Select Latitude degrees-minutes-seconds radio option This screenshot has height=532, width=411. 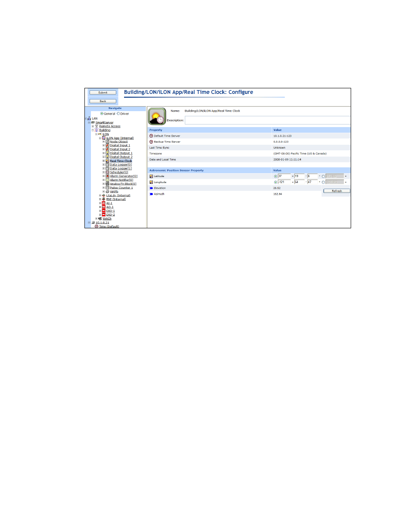pos(275,176)
